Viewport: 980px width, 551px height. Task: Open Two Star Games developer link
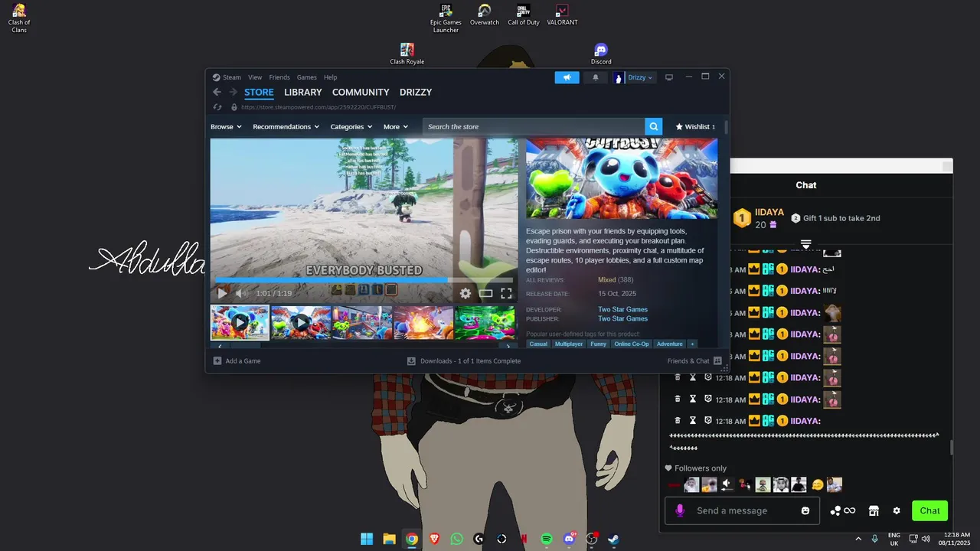pyautogui.click(x=622, y=309)
